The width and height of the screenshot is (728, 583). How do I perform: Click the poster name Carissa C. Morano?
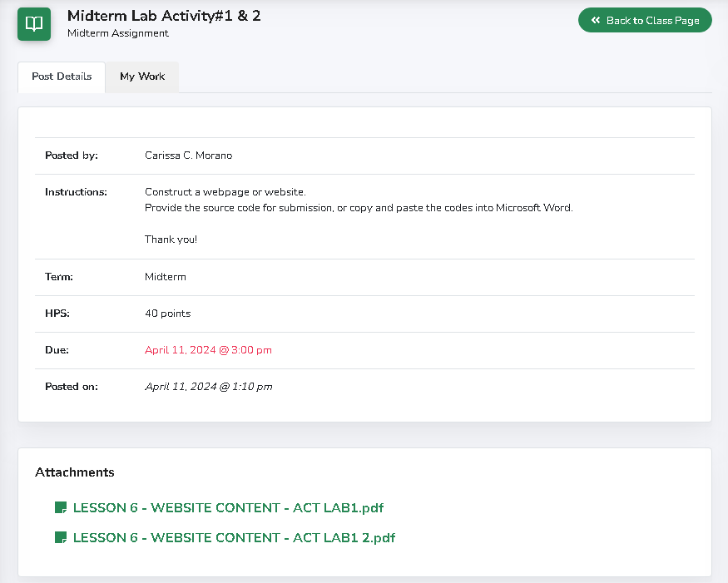click(188, 156)
